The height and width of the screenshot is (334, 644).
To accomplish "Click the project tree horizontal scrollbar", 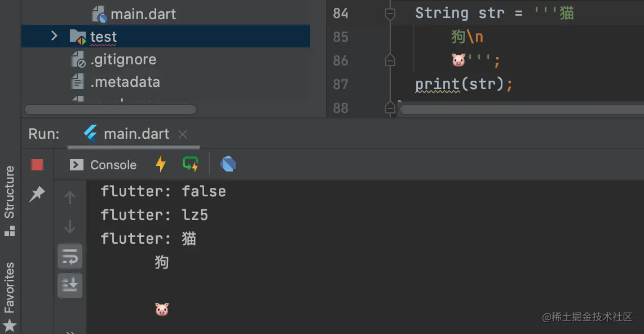I will point(111,109).
